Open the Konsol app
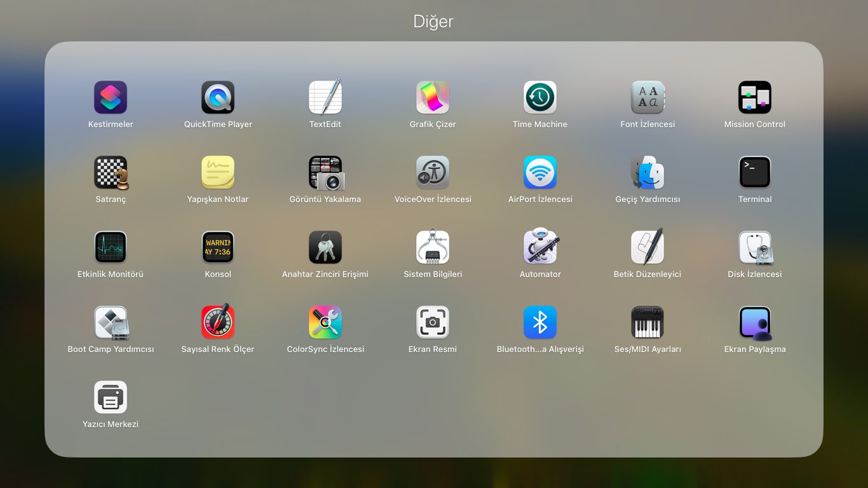 coord(218,248)
